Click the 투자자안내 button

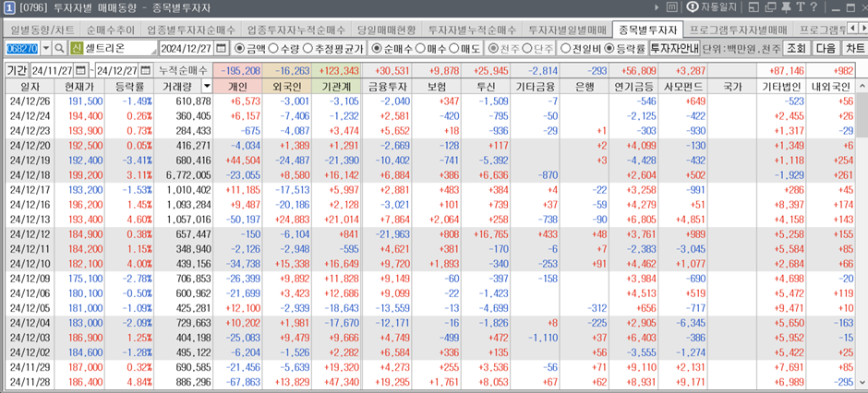coord(673,48)
